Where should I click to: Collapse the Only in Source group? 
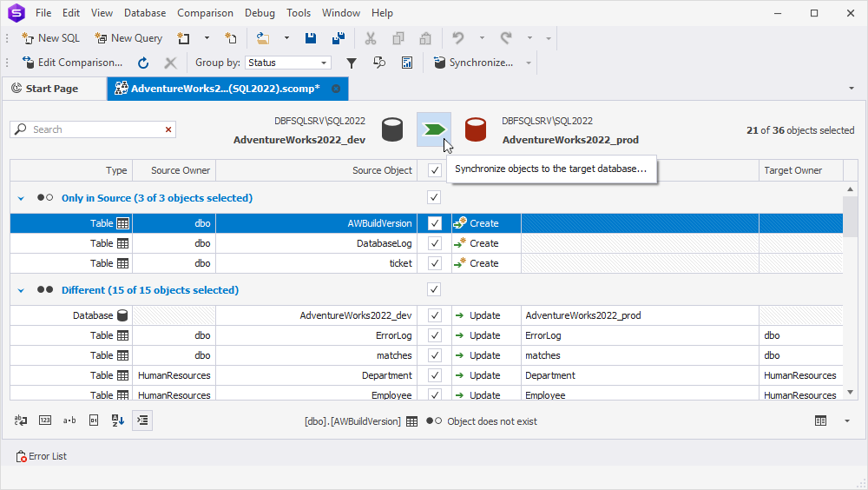pyautogui.click(x=21, y=198)
